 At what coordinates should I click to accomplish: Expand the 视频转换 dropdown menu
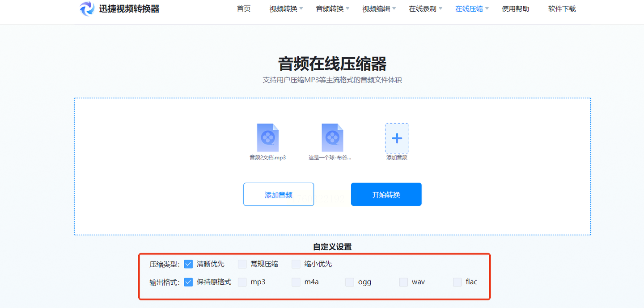(x=286, y=9)
